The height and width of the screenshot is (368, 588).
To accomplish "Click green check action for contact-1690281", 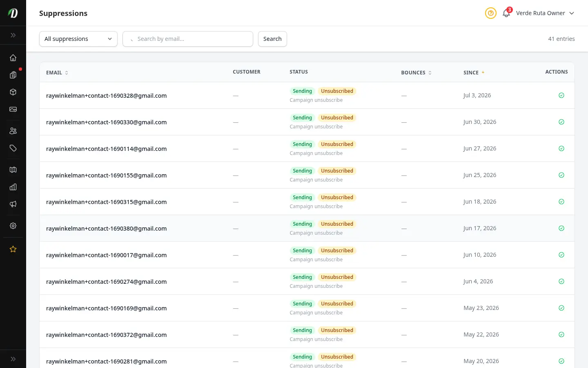I will coord(561,361).
